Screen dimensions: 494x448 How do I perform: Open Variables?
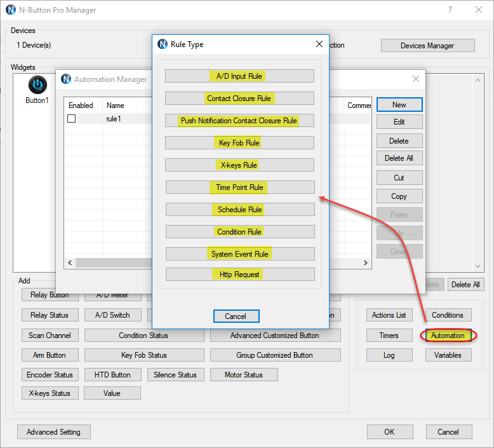click(448, 355)
